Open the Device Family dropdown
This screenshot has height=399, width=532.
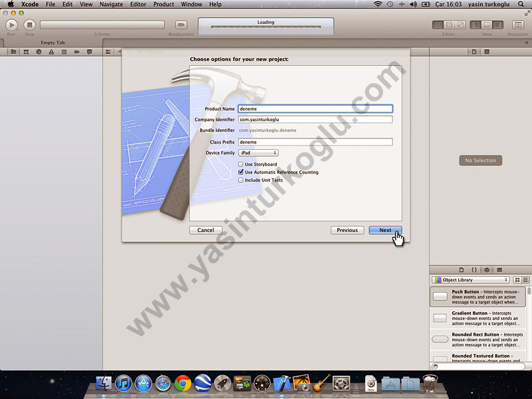tap(258, 153)
